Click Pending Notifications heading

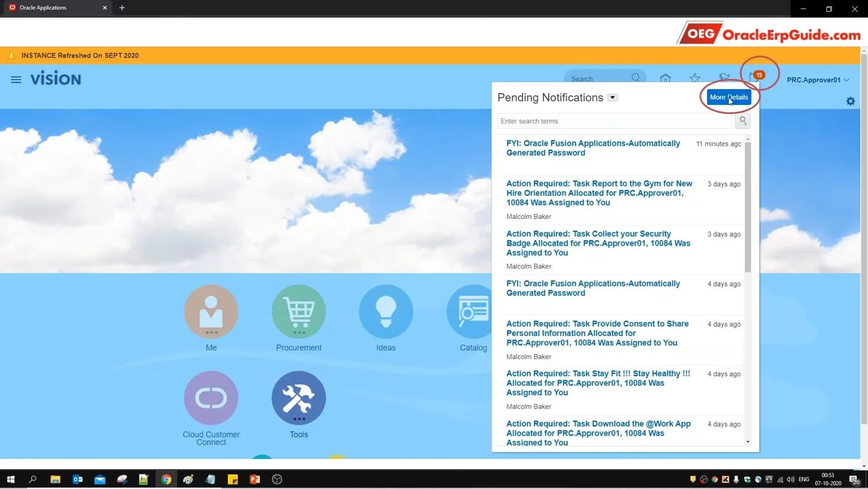click(550, 98)
